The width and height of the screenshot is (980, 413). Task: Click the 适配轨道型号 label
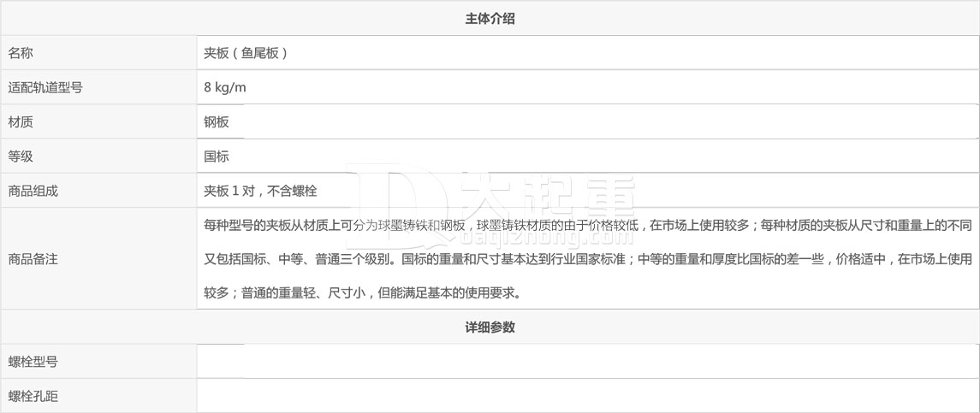coord(45,87)
